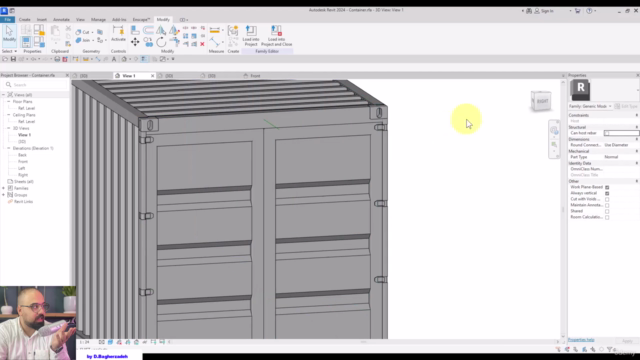Expand the Families node
The height and width of the screenshot is (360, 640).
click(x=4, y=188)
